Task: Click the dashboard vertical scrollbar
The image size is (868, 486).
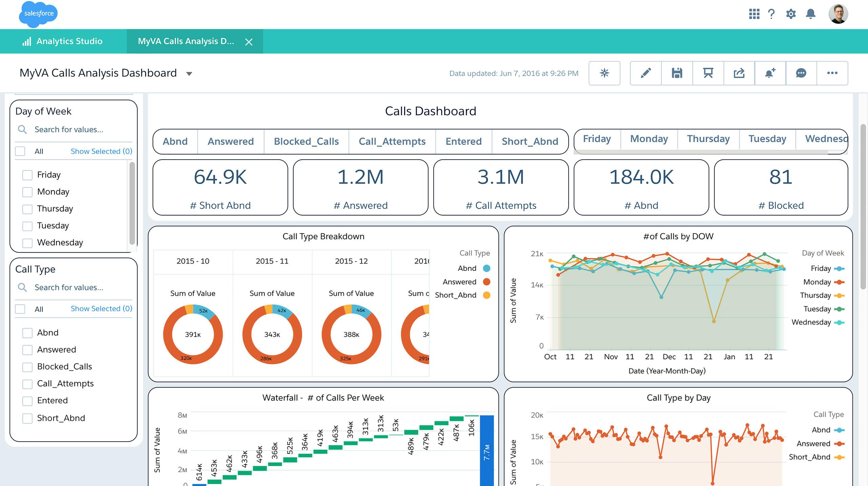Action: pos(863,207)
